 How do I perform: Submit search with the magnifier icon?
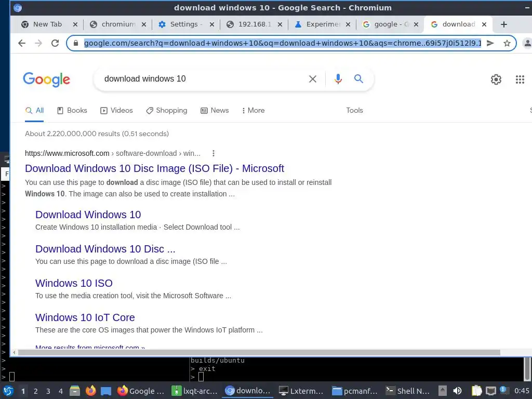coord(358,79)
